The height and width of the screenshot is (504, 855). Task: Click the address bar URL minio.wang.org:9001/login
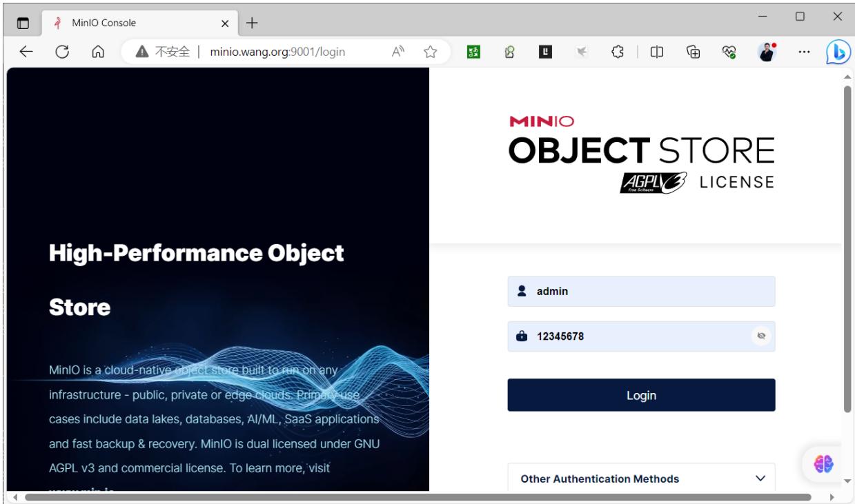pyautogui.click(x=278, y=52)
